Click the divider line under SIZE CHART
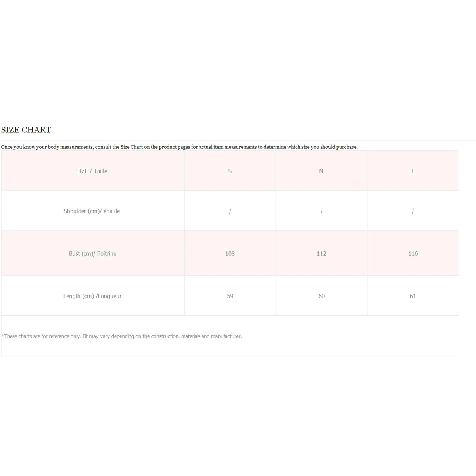 (x=238, y=140)
